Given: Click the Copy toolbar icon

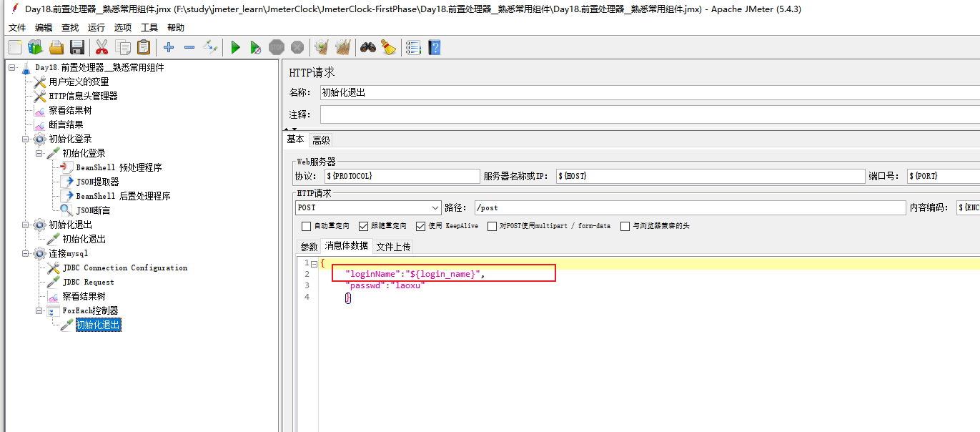Looking at the screenshot, I should (x=123, y=47).
